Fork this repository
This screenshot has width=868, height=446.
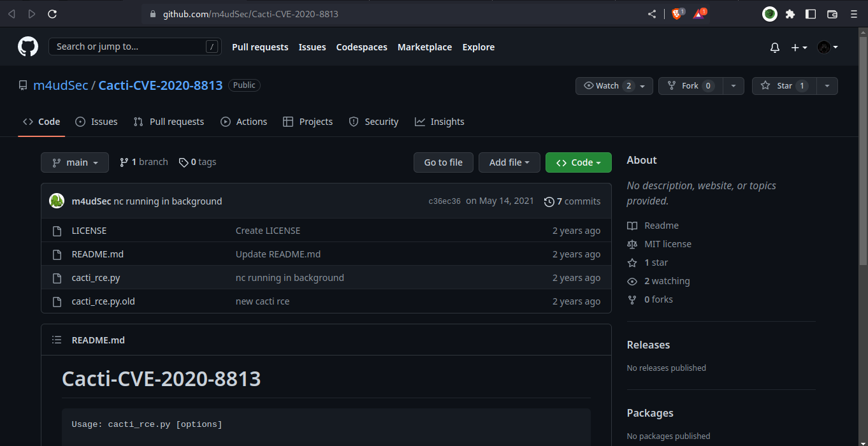(690, 86)
